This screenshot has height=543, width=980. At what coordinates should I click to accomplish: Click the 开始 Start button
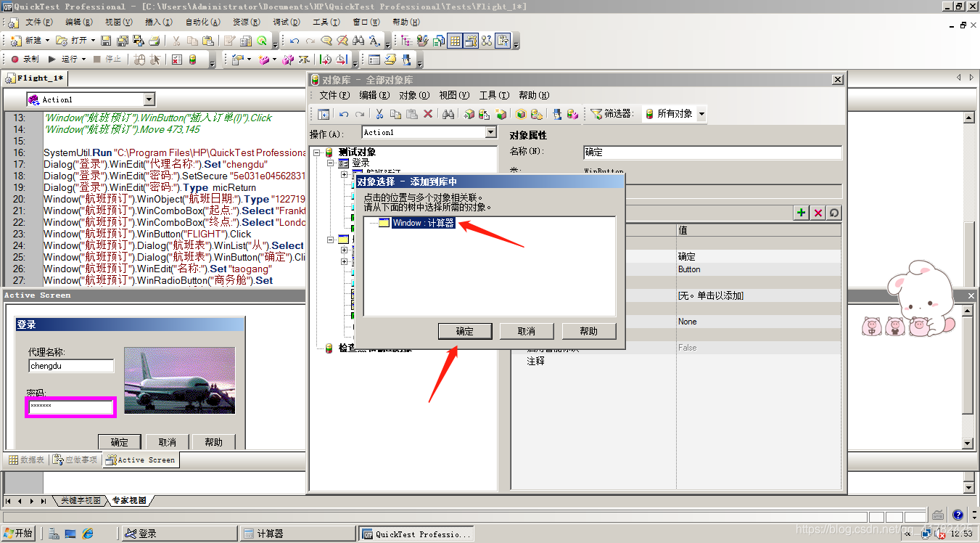(x=20, y=534)
